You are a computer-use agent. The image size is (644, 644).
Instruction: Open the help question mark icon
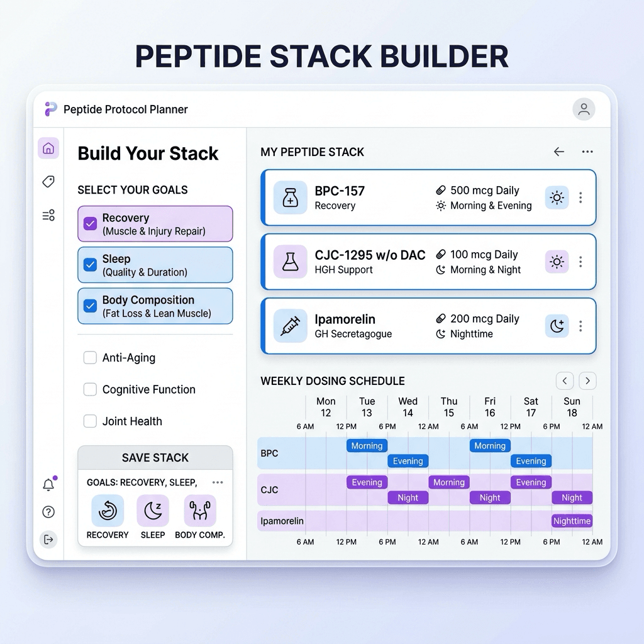click(x=48, y=512)
